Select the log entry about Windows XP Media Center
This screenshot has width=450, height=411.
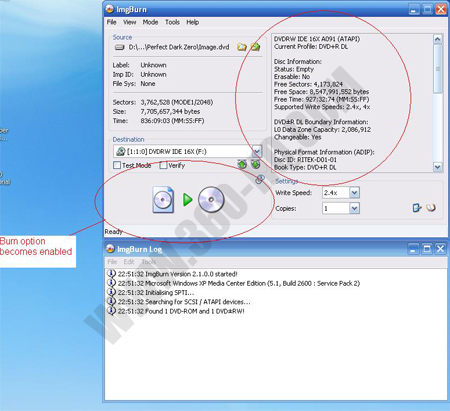(x=239, y=283)
